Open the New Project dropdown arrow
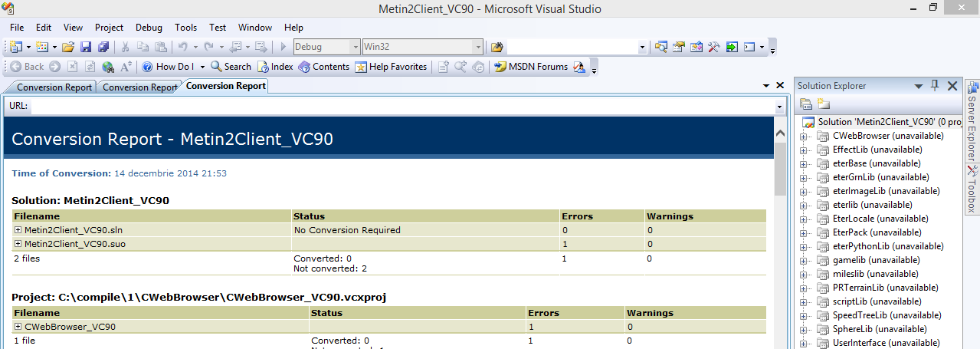 28,47
